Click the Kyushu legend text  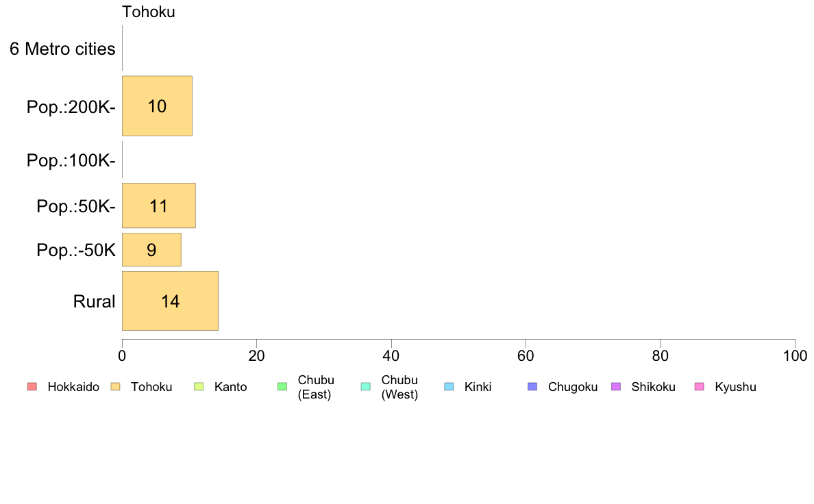click(735, 387)
